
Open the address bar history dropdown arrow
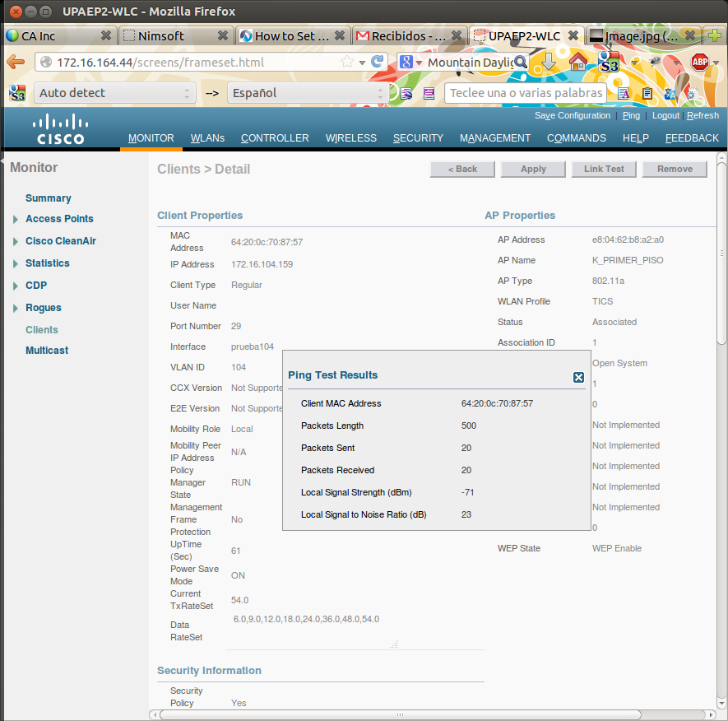click(x=362, y=63)
